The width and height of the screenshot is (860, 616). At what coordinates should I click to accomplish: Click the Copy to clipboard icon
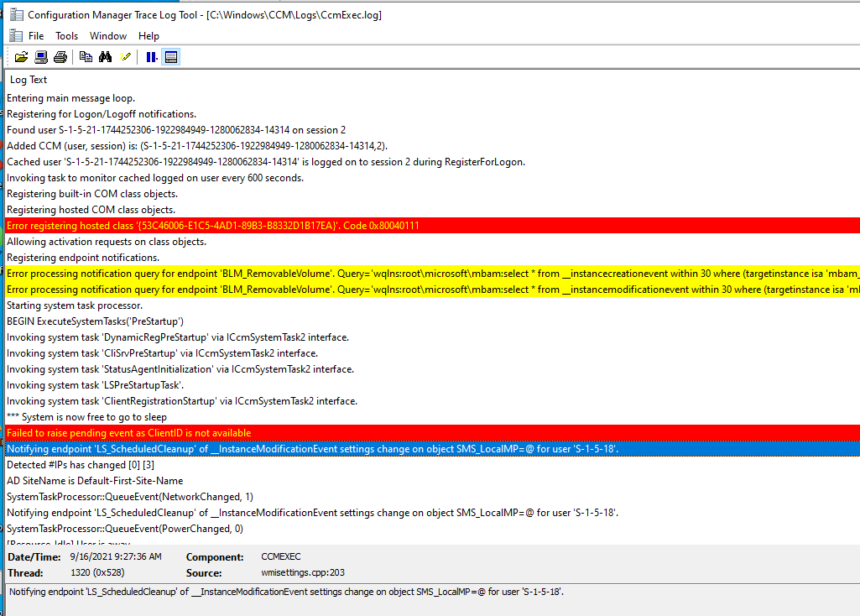(x=86, y=57)
